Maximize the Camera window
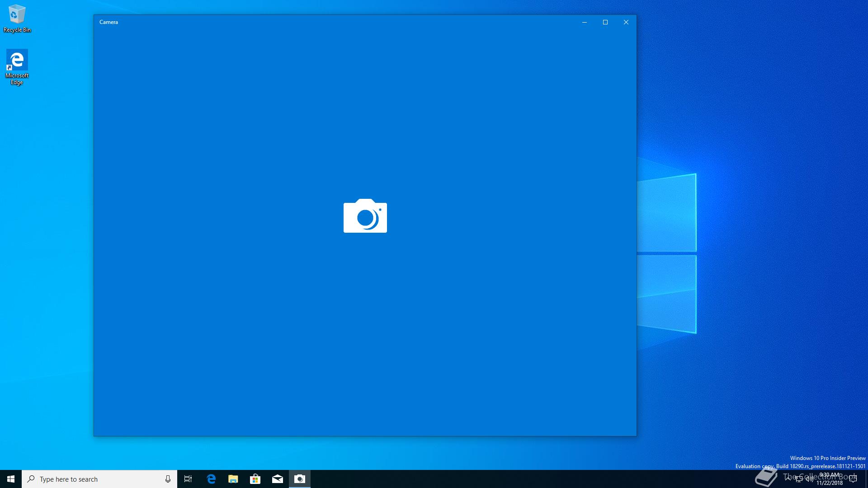 (605, 22)
